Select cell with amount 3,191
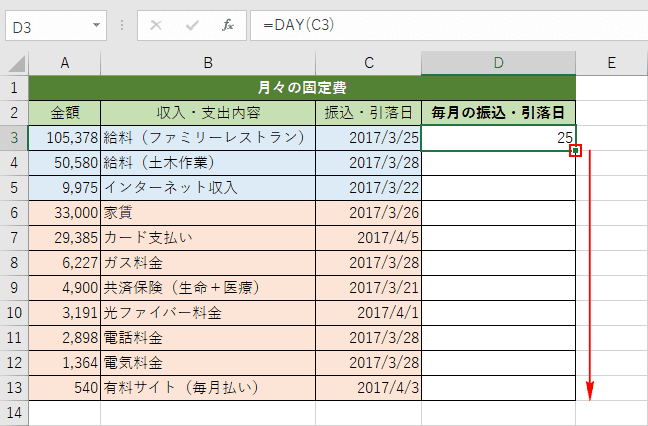 click(x=64, y=313)
